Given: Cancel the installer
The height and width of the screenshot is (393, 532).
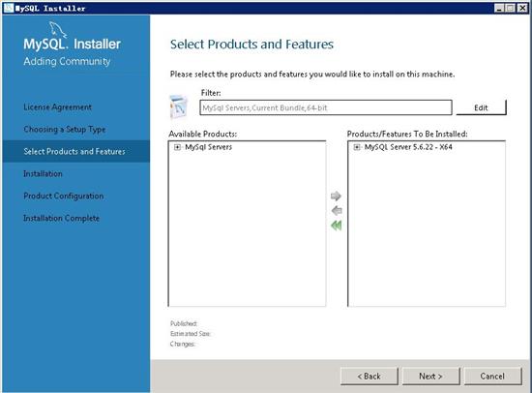Looking at the screenshot, I should 492,376.
